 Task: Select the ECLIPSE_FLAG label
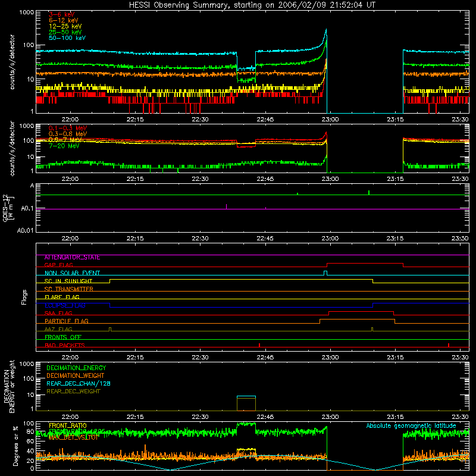(65, 305)
